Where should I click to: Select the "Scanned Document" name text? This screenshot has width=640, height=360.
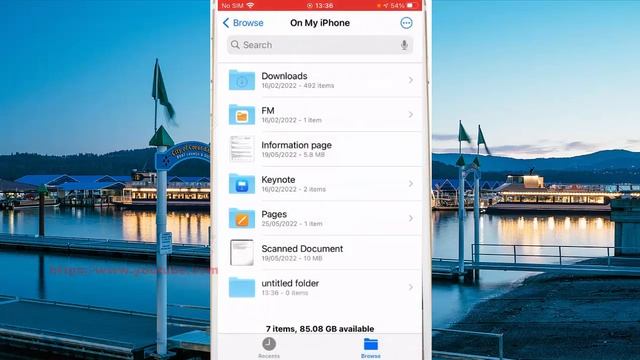click(302, 249)
